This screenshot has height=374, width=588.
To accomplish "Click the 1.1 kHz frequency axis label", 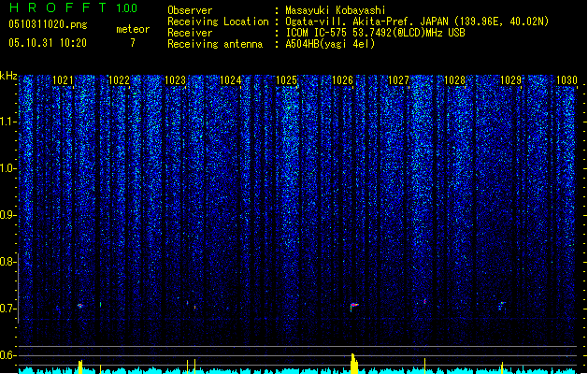I will (x=8, y=122).
